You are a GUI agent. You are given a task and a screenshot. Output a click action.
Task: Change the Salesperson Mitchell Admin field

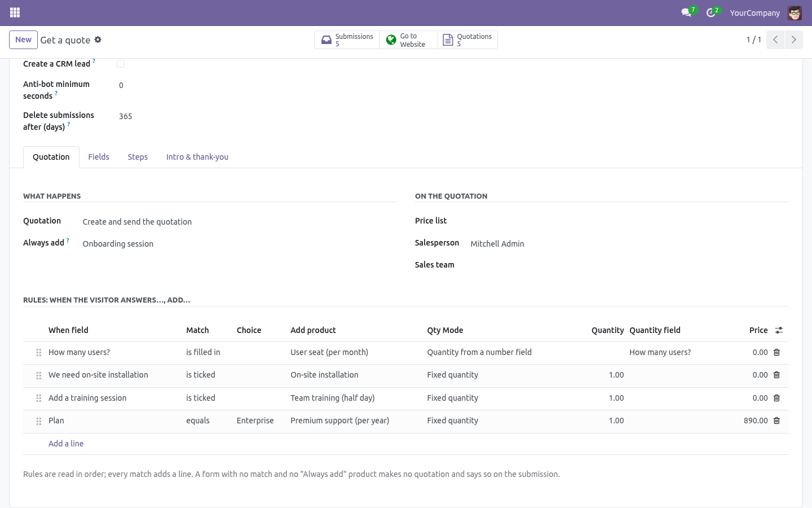tap(628, 244)
